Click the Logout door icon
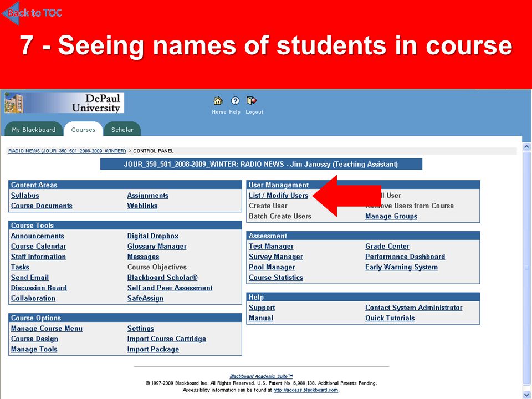This screenshot has width=532, height=399. [252, 101]
